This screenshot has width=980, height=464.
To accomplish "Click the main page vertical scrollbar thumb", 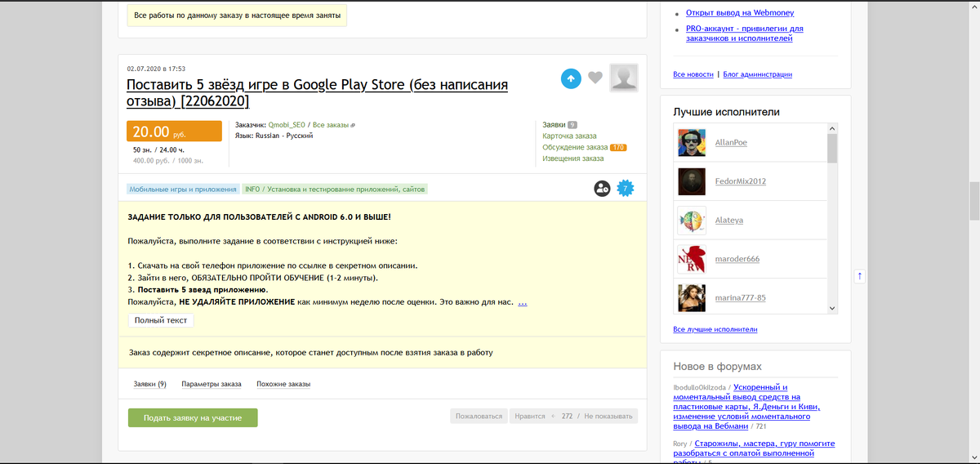I will (x=973, y=201).
